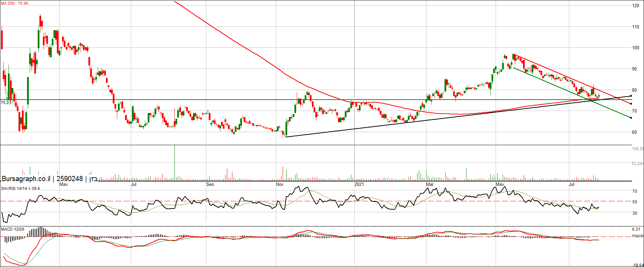
Task: Click the 6.31 value on the MACD axis
Action: click(636, 229)
